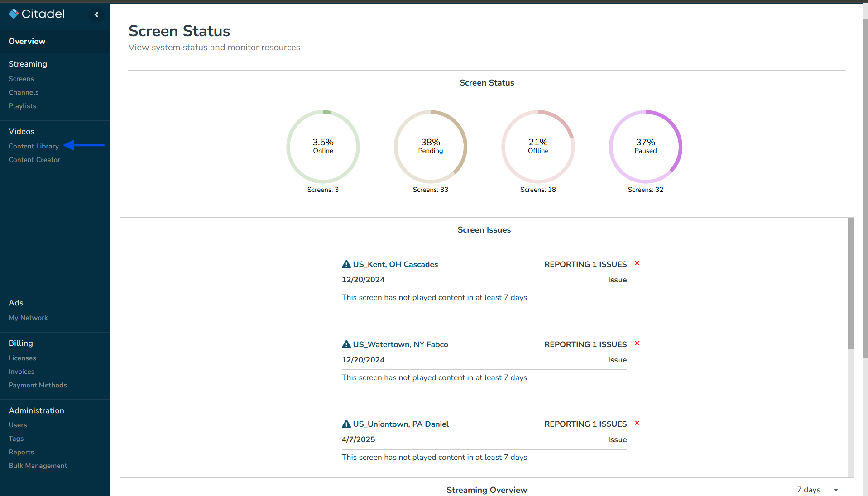Click the Citadel logo icon
The height and width of the screenshot is (496, 868).
14,14
